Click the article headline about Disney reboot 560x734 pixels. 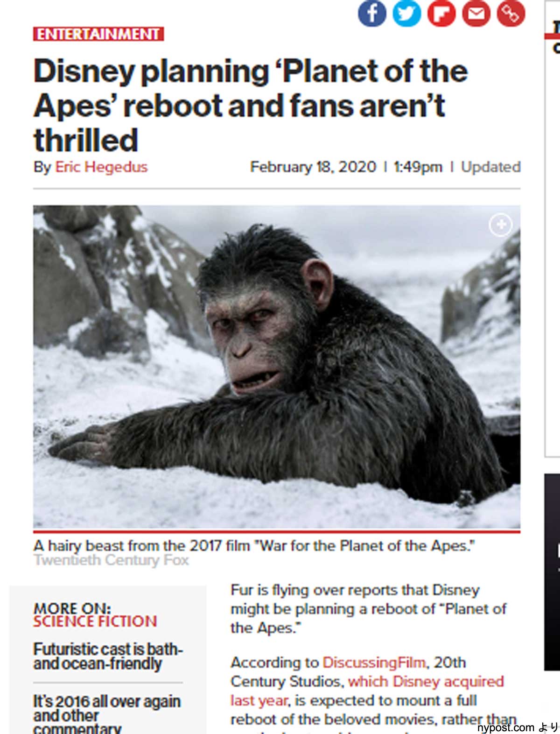[251, 106]
